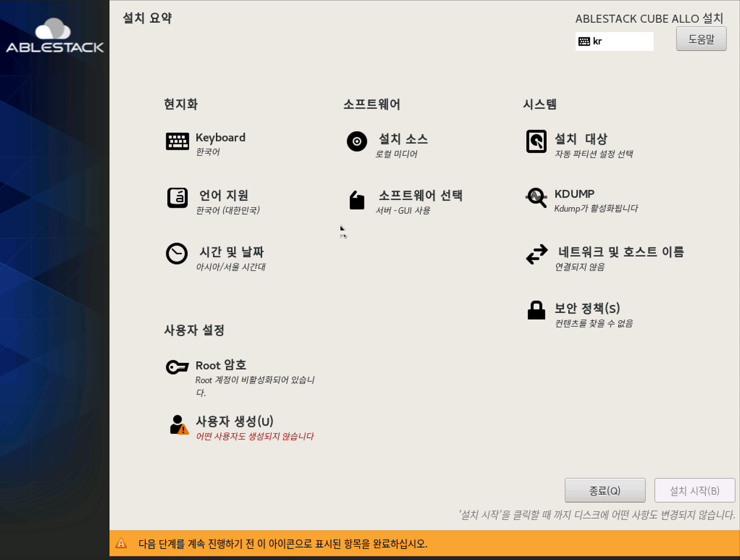Click the user warning icon for 사용자 생성
740x560 pixels.
179,425
